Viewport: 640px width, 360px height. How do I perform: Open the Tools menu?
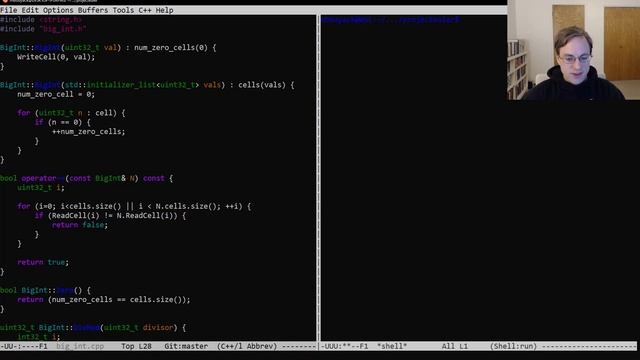(123, 10)
